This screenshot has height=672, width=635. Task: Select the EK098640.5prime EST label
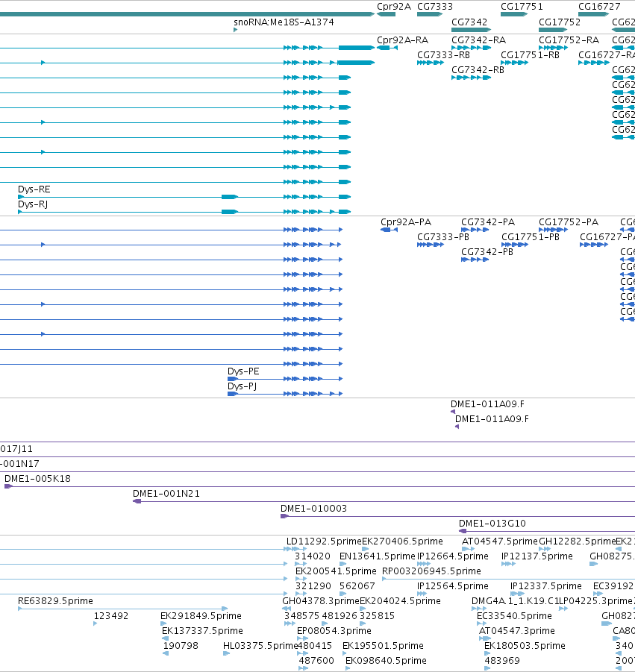(386, 662)
